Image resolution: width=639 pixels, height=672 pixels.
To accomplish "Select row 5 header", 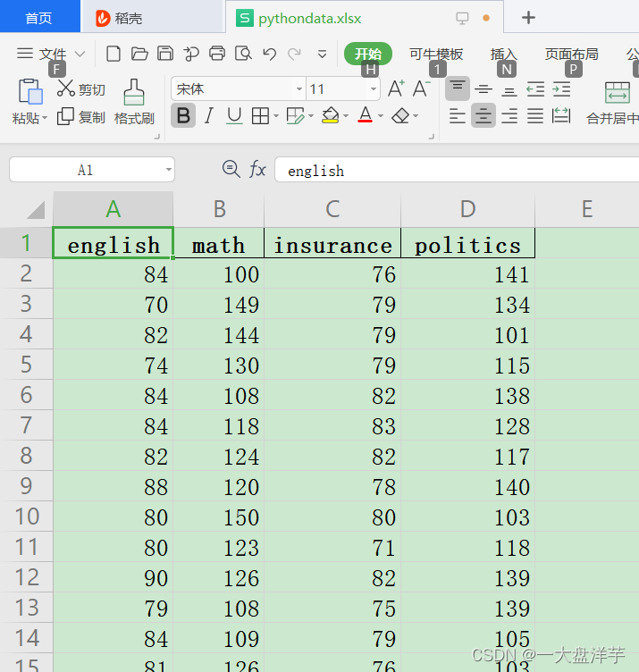I will point(26,365).
